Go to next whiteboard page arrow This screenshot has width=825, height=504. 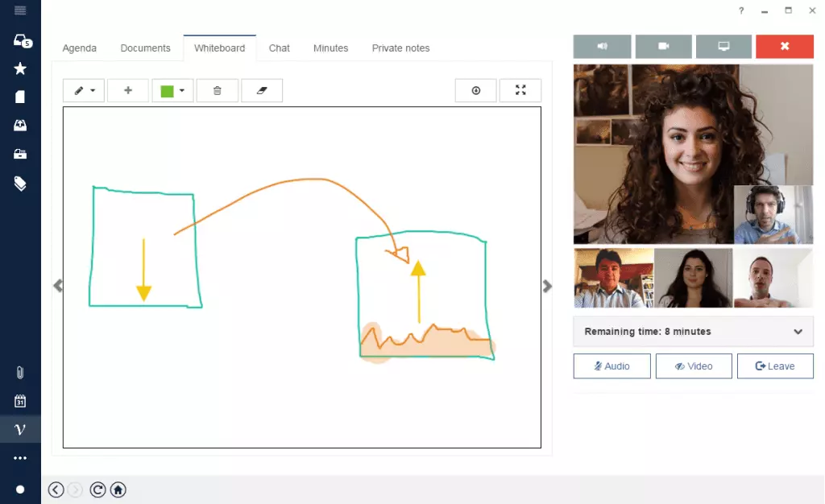tap(548, 286)
